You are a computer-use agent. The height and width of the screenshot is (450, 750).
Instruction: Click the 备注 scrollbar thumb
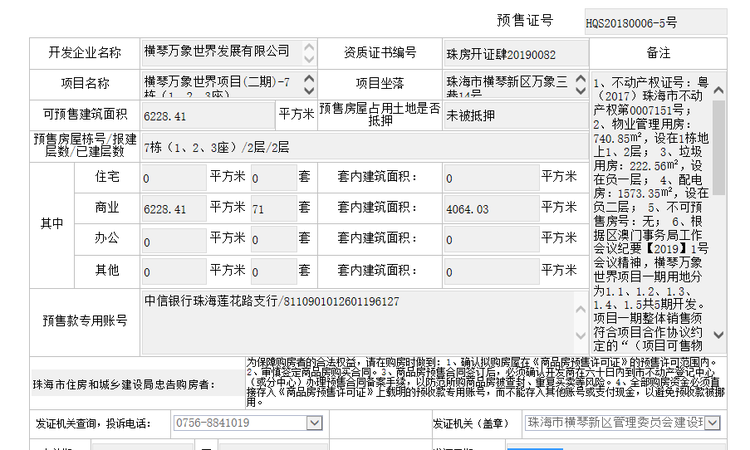718,147
